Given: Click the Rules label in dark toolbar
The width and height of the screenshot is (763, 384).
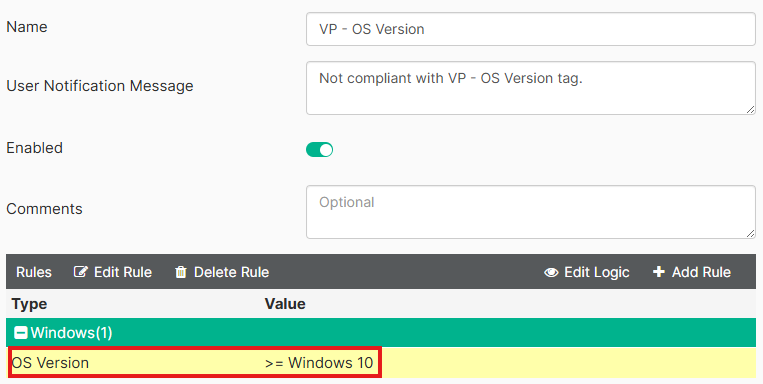Looking at the screenshot, I should pos(34,272).
